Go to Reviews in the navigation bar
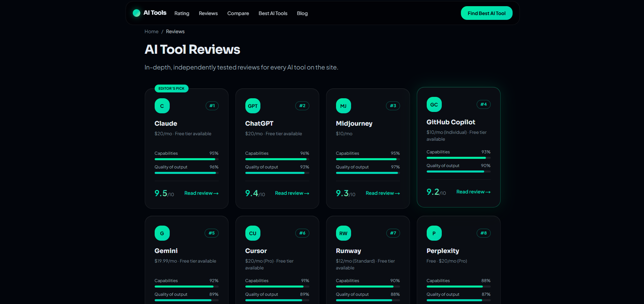The image size is (644, 304). (208, 13)
